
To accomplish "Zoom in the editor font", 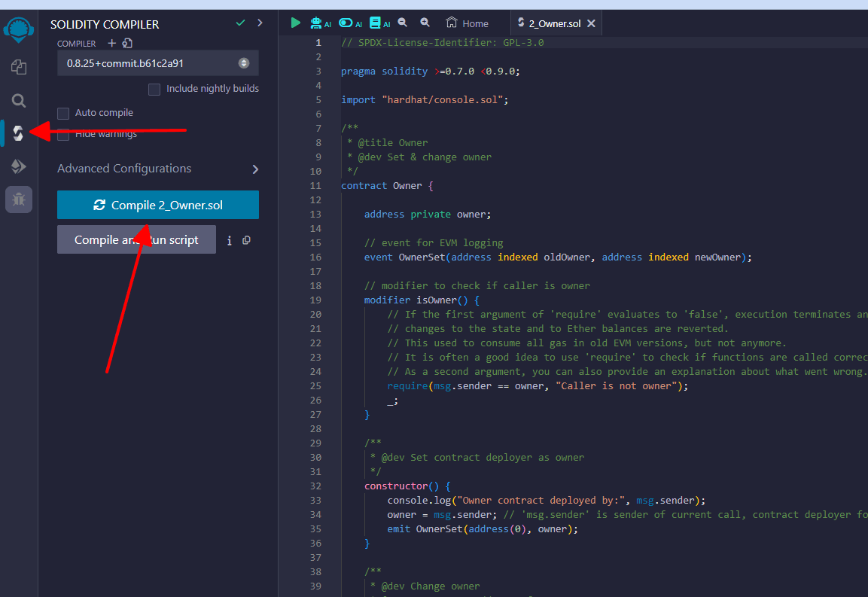I will (425, 22).
